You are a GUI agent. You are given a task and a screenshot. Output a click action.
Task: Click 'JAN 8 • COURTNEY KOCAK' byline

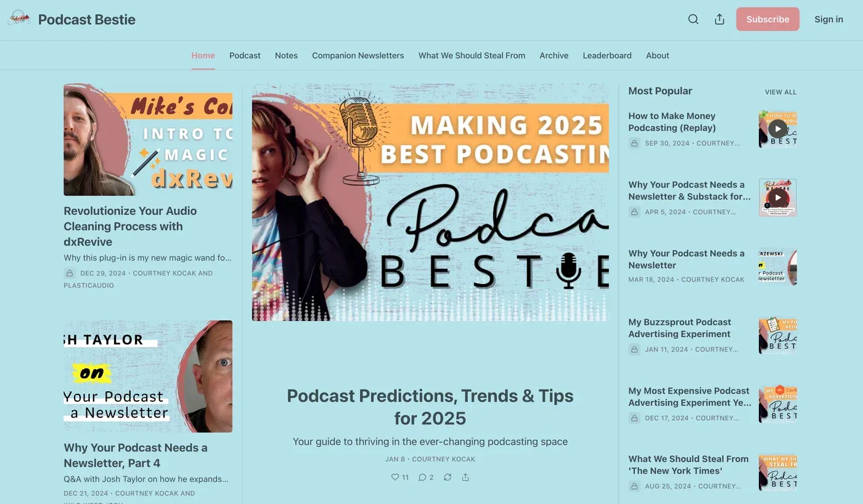[430, 459]
